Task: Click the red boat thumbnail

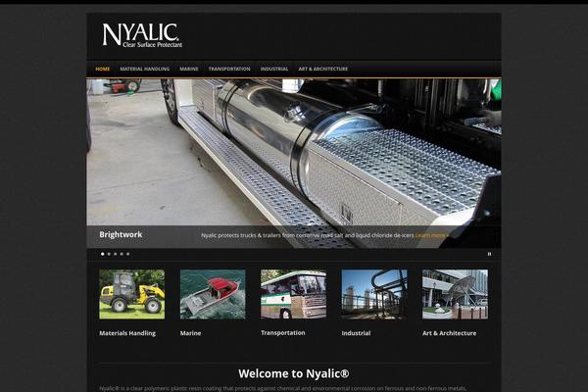Action: 213,294
